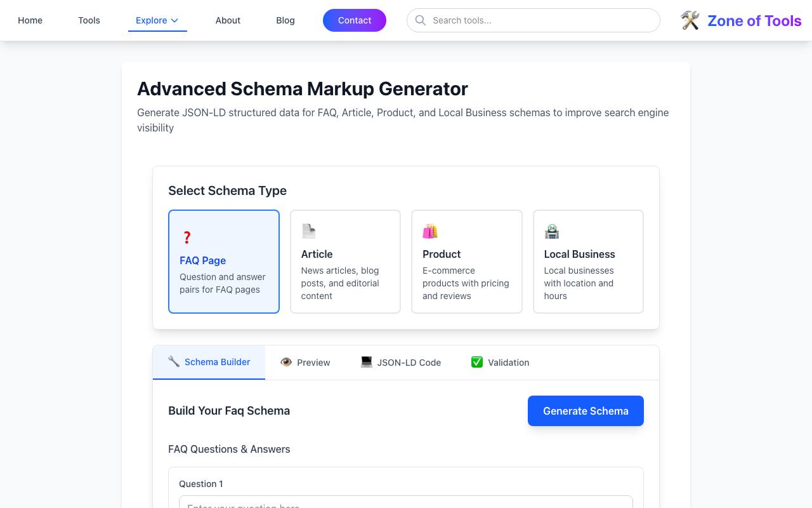Click the green checkmark Validation icon
Viewport: 812px width, 508px height.
tap(477, 362)
